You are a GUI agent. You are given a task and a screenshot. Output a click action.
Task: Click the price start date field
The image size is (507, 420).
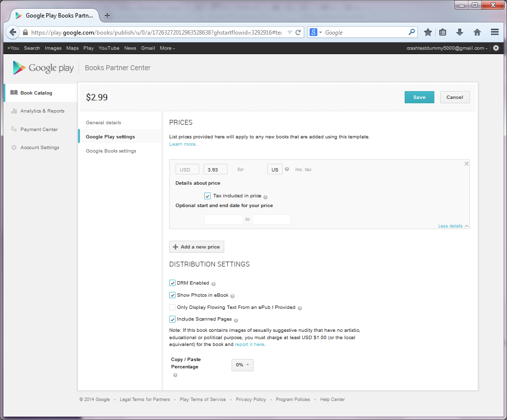click(x=223, y=219)
